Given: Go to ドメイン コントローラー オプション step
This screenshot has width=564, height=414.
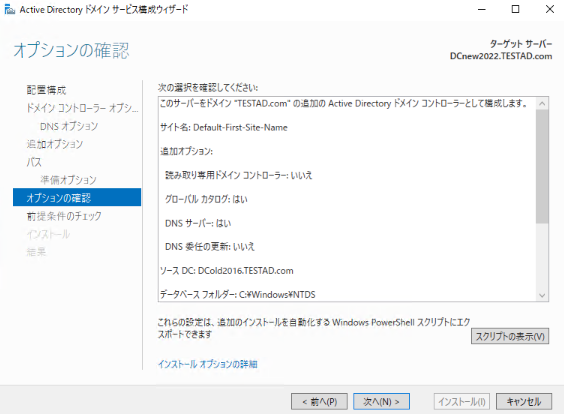Looking at the screenshot, I should point(82,108).
